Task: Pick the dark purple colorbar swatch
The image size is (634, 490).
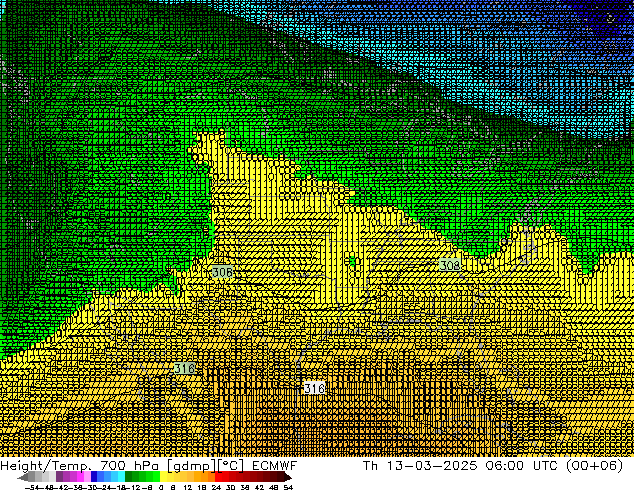Action: (59, 477)
